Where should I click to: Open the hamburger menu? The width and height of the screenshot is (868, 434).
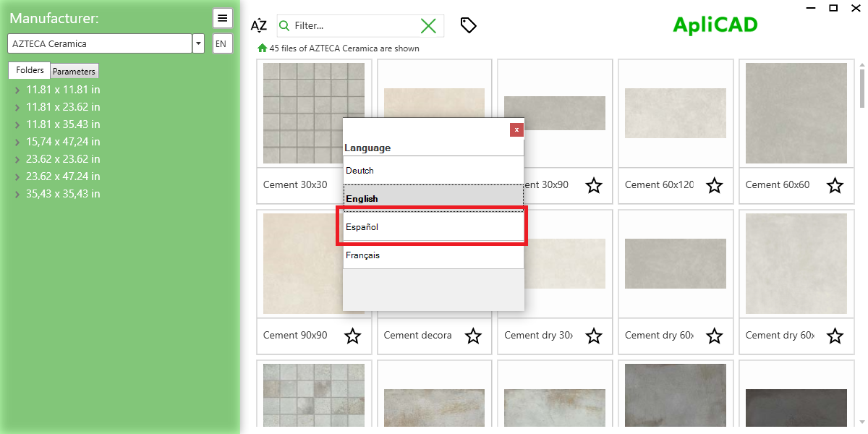coord(222,17)
